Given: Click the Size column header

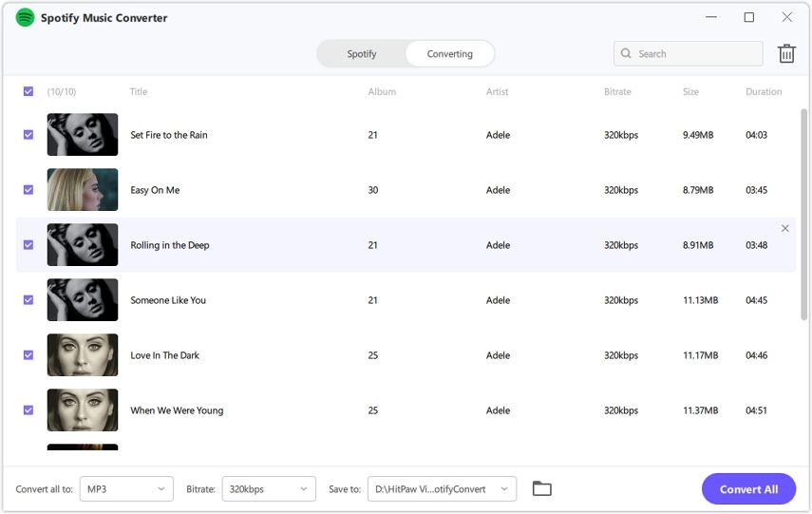Looking at the screenshot, I should pyautogui.click(x=690, y=92).
